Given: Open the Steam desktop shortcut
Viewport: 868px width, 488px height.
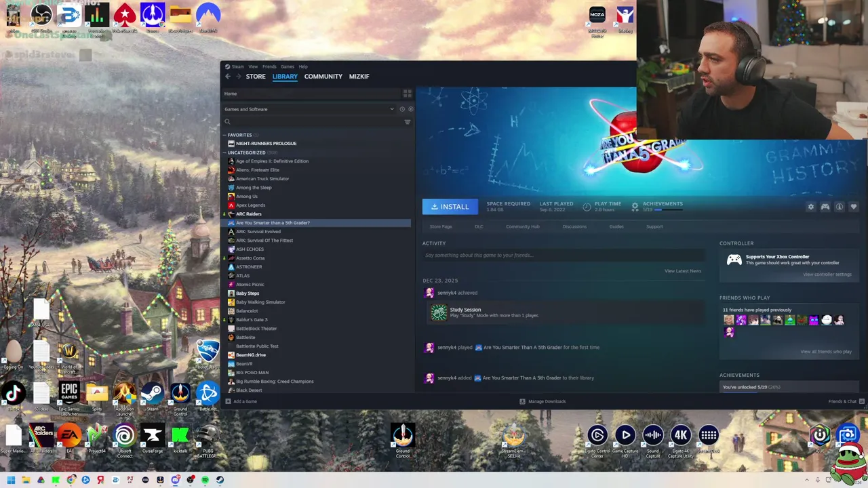Looking at the screenshot, I should pos(152,396).
